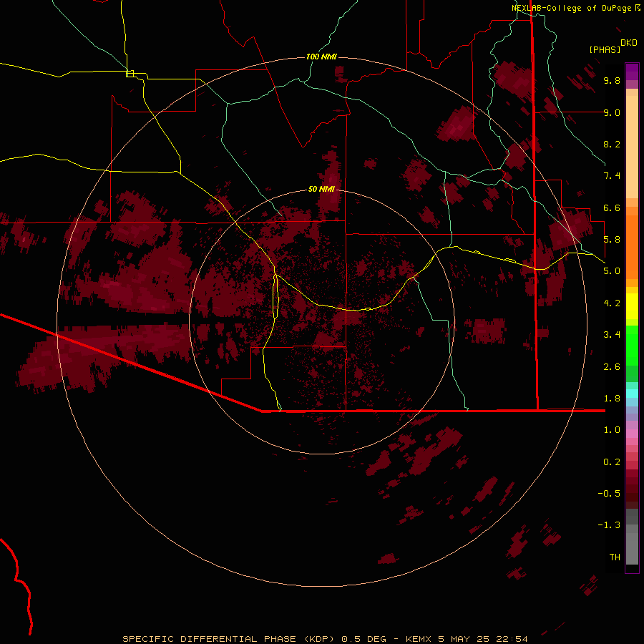Click the 9.0 color scale label

[612, 112]
